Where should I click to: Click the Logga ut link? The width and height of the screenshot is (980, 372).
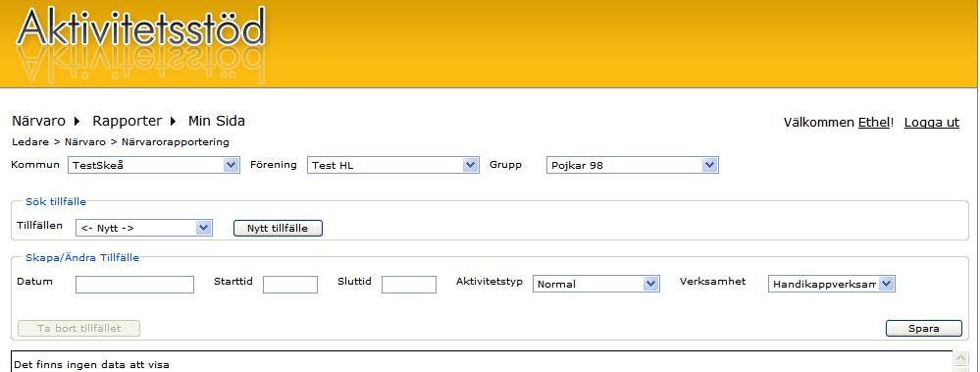click(x=931, y=123)
